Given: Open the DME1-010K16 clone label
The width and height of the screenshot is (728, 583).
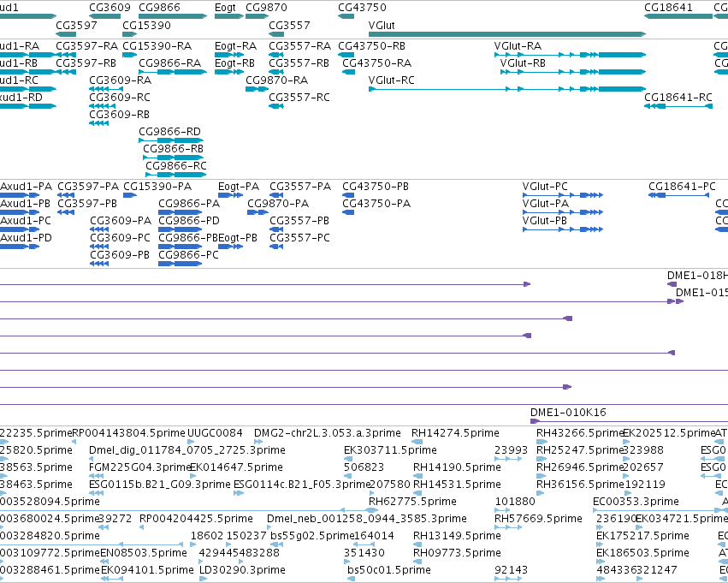Looking at the screenshot, I should tap(568, 413).
